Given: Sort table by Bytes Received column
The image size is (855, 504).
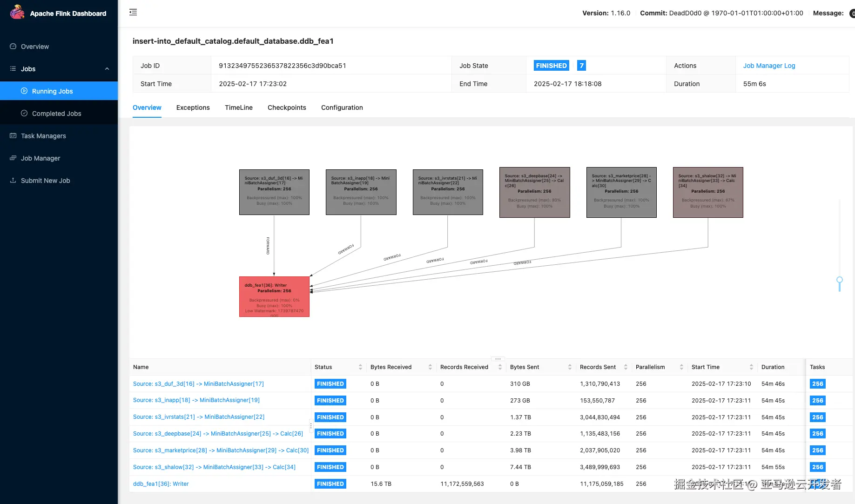Looking at the screenshot, I should tap(430, 367).
